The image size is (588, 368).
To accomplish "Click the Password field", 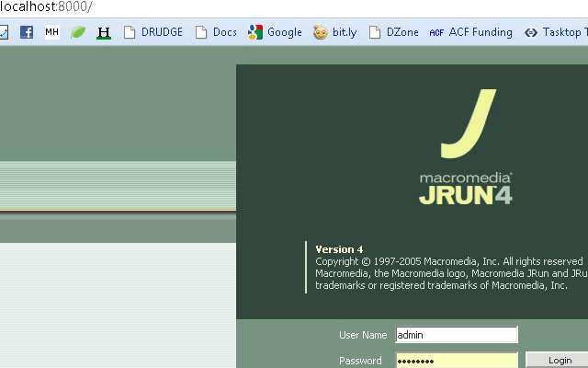I will [x=457, y=360].
